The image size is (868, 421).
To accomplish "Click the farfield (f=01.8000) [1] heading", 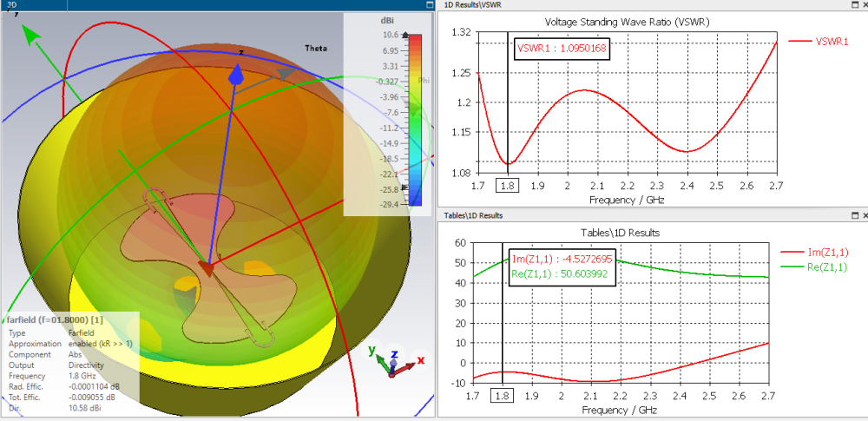I will (54, 320).
